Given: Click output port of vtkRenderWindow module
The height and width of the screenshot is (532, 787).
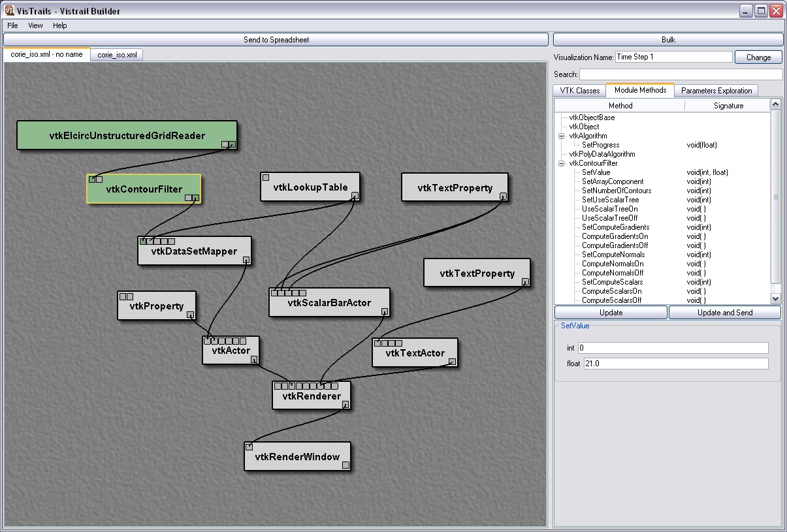Looking at the screenshot, I should pyautogui.click(x=345, y=465).
